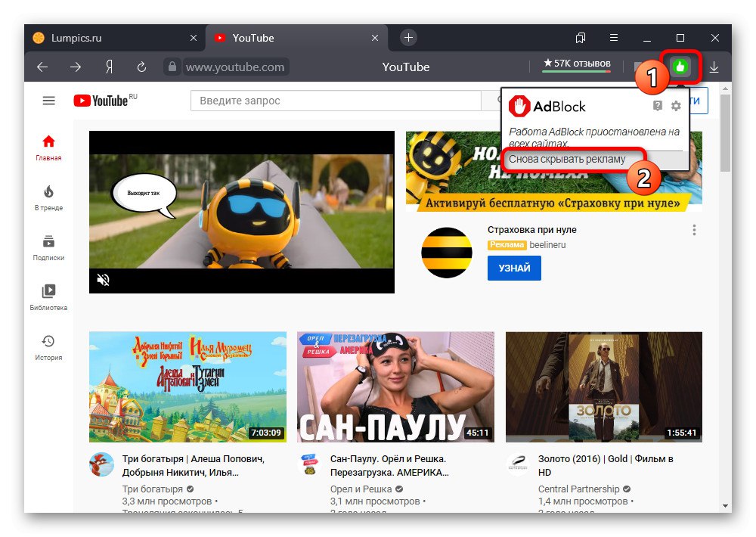Screen dimensions: 756x537
Task: Select the YouTube tab
Action: tap(296, 38)
